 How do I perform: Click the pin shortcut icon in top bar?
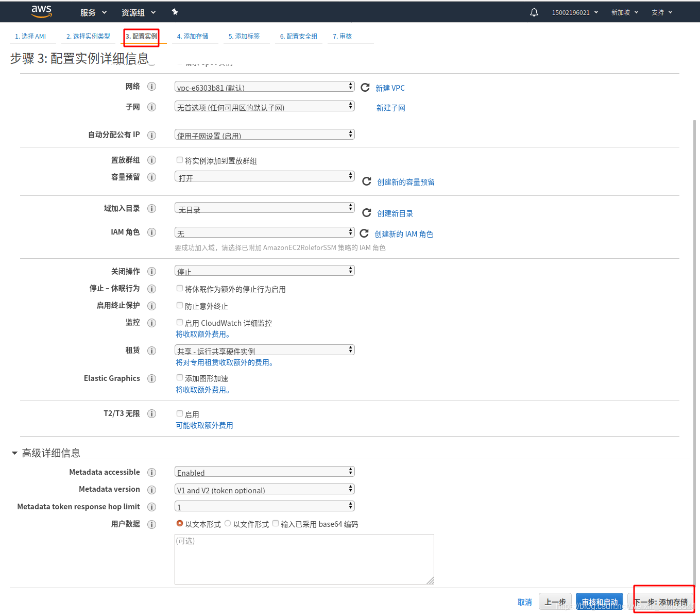coord(175,12)
